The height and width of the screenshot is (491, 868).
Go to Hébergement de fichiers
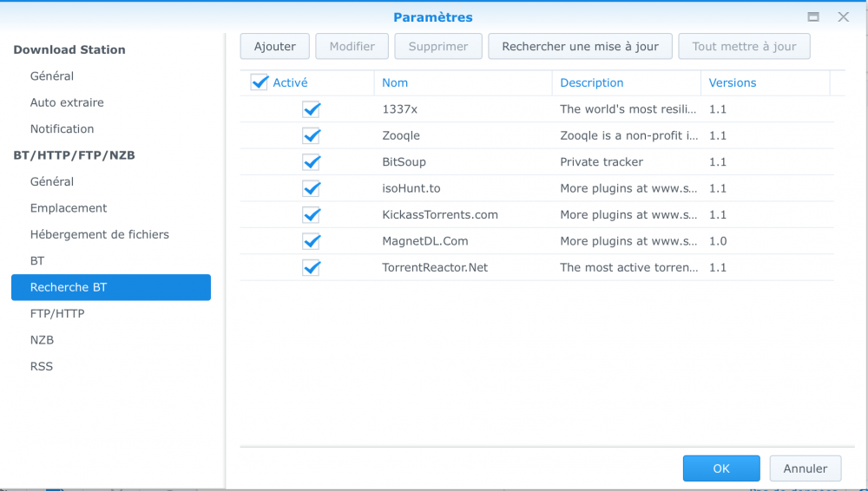pyautogui.click(x=100, y=234)
